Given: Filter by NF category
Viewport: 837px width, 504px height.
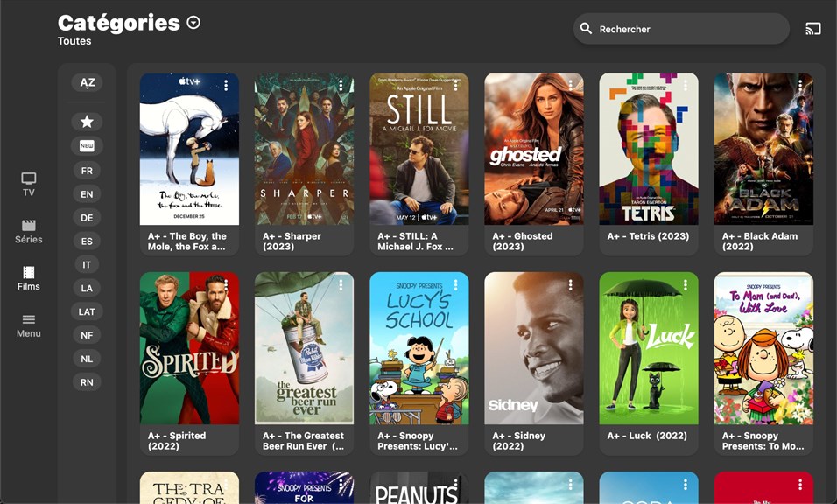Looking at the screenshot, I should [x=87, y=335].
